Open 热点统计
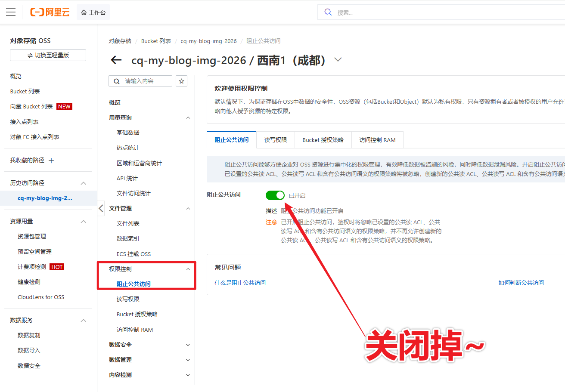The height and width of the screenshot is (392, 565). pos(128,148)
